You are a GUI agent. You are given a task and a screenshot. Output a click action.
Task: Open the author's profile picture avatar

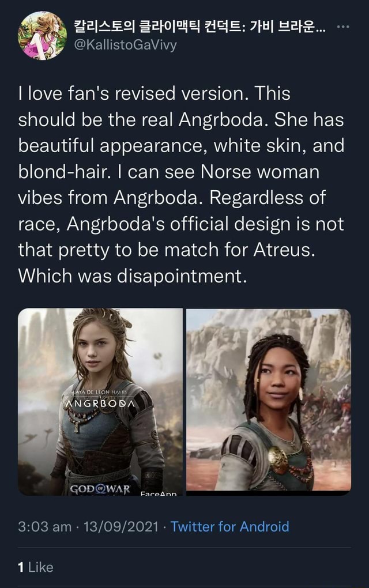pyautogui.click(x=42, y=36)
